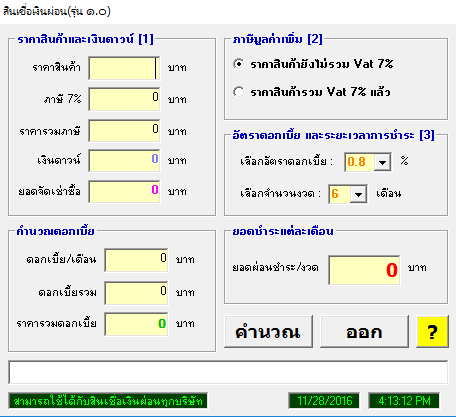Click the empty white message box

[228, 372]
